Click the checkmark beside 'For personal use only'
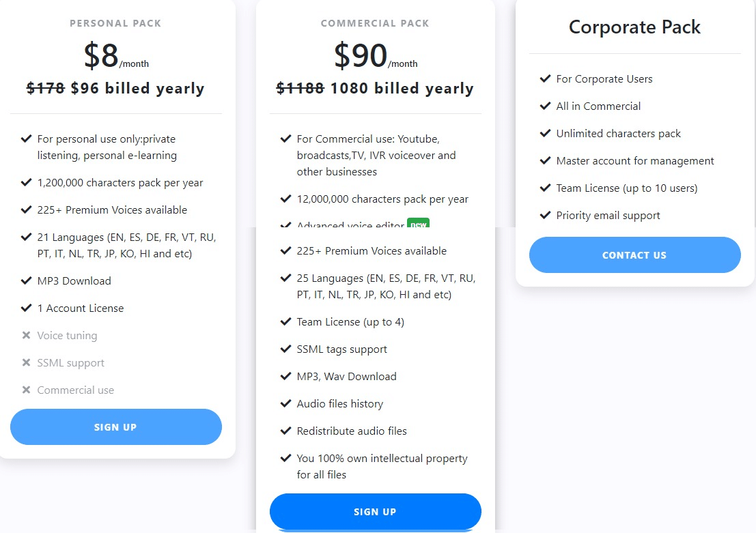Screen dimensions: 756x533 click(26, 138)
